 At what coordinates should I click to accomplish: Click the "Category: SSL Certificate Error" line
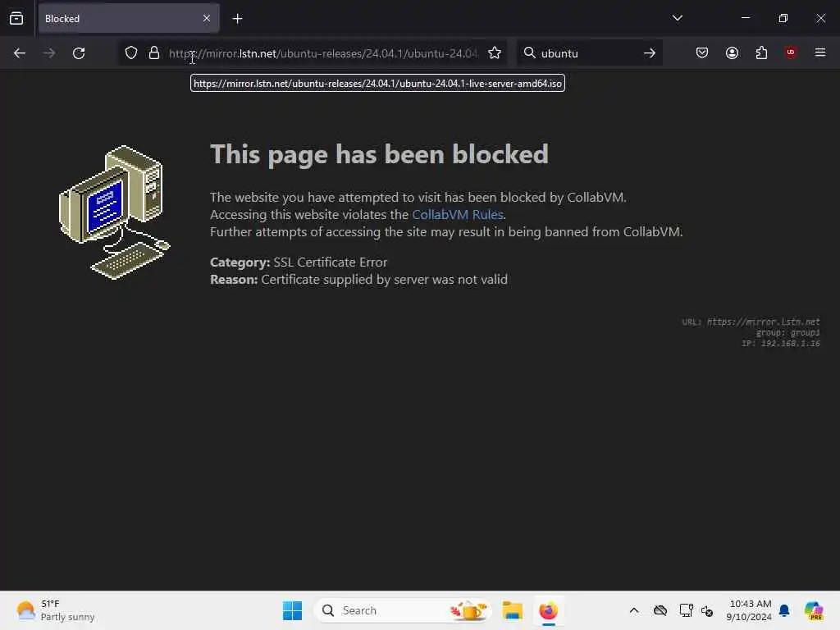point(299,262)
